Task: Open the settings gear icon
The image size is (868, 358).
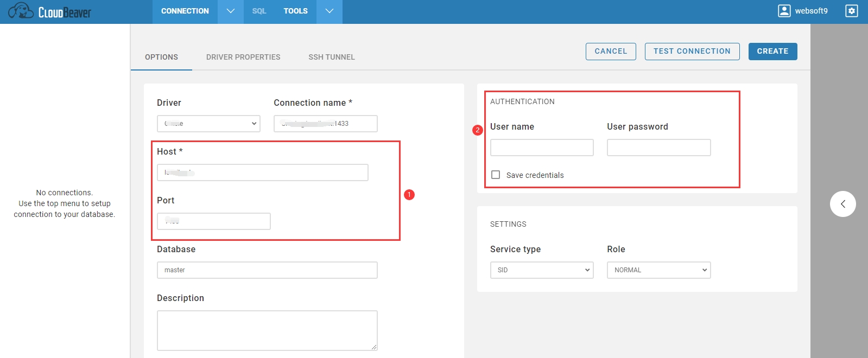Action: click(851, 11)
